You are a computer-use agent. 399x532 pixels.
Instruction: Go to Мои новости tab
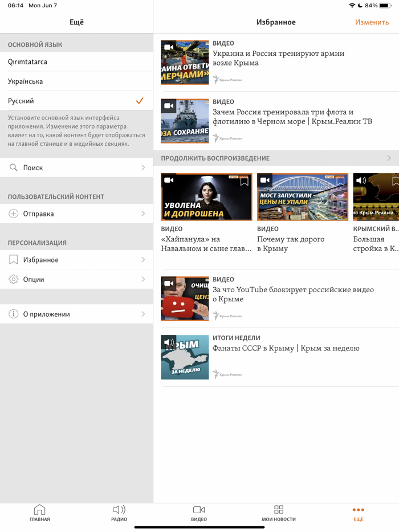tap(279, 513)
